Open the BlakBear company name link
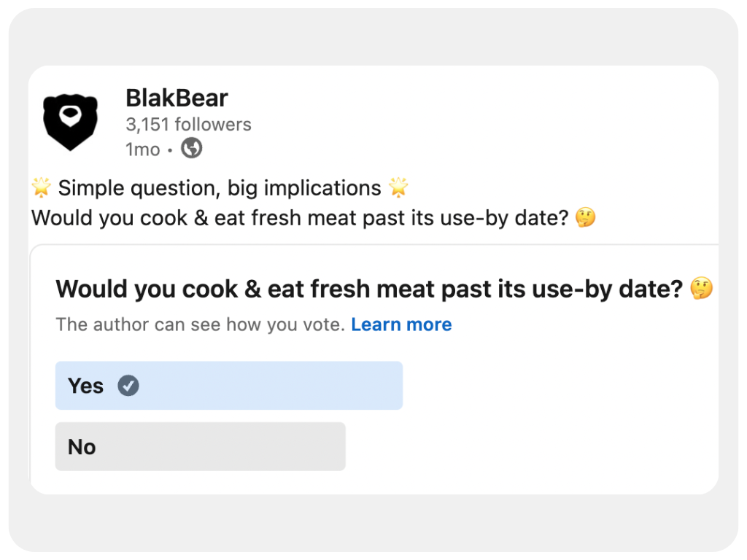The width and height of the screenshot is (747, 560). [x=177, y=98]
